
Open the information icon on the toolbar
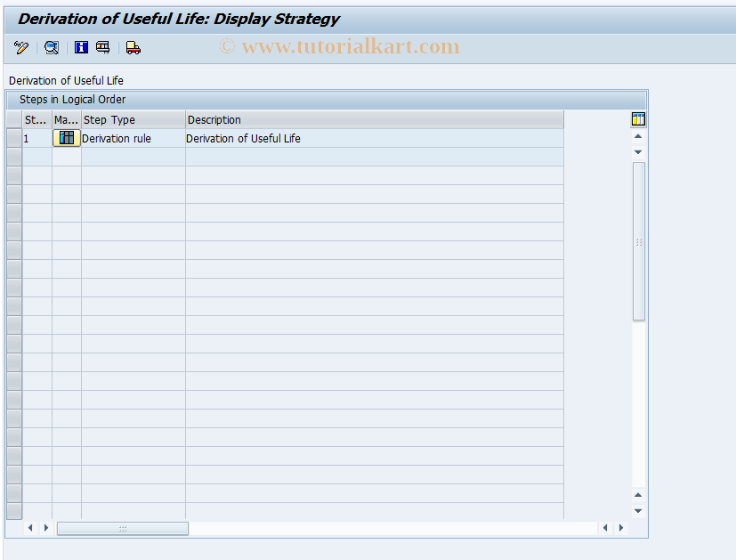click(80, 47)
